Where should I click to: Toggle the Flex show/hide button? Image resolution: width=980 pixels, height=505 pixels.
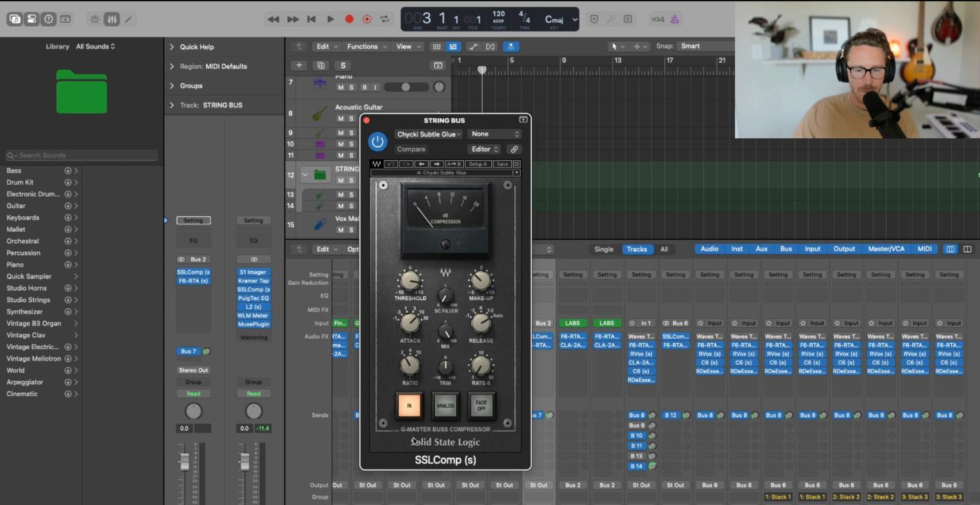point(491,46)
